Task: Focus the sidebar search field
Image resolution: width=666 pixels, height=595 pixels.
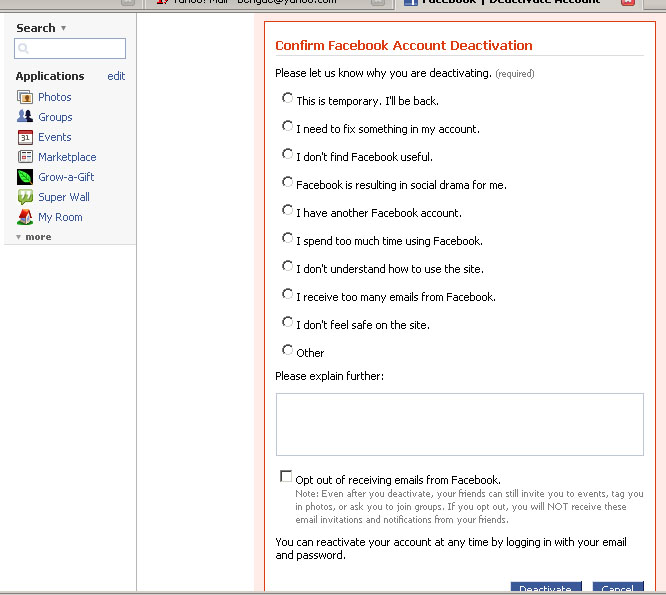Action: click(x=70, y=48)
